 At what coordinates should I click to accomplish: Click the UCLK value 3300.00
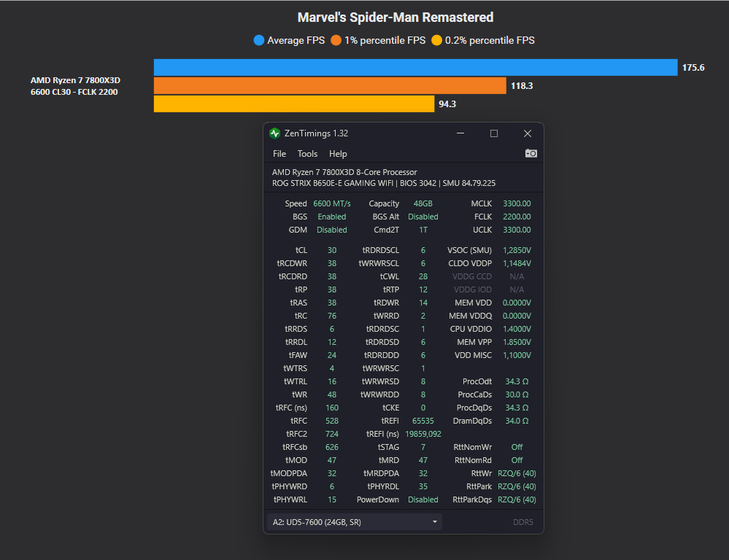pos(517,230)
